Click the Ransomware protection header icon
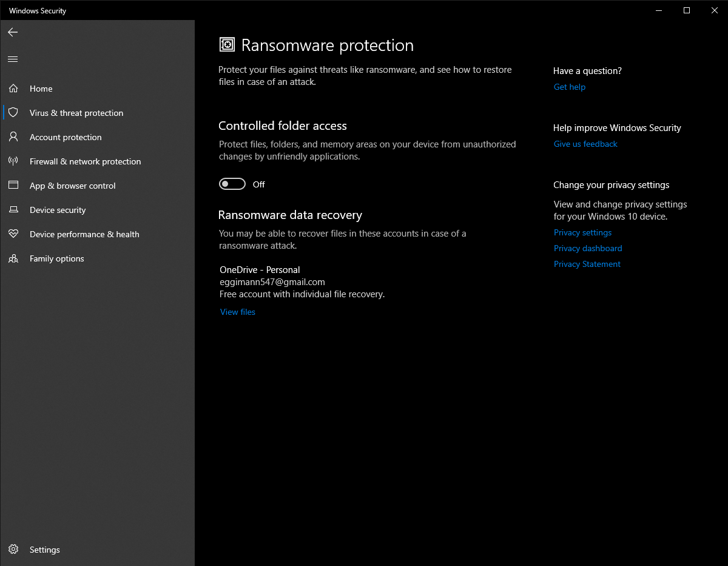Viewport: 728px width, 566px height. pos(227,45)
